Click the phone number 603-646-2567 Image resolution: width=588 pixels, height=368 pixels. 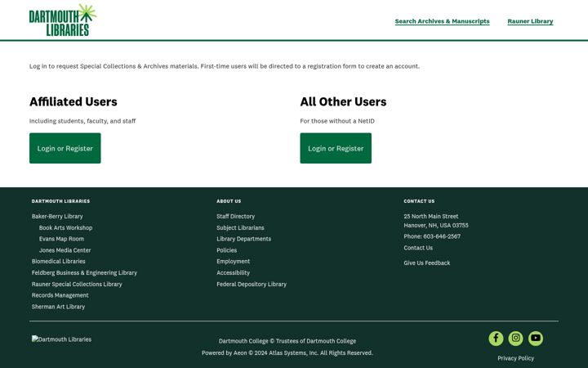click(442, 236)
